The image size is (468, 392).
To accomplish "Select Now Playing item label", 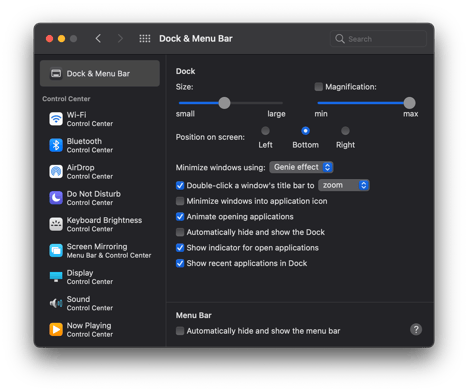I will 89,326.
